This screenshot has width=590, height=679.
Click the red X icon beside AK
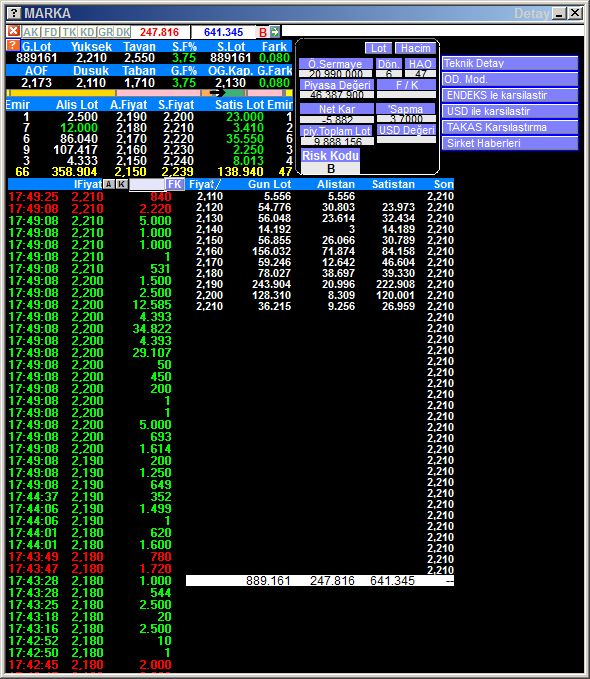point(13,32)
